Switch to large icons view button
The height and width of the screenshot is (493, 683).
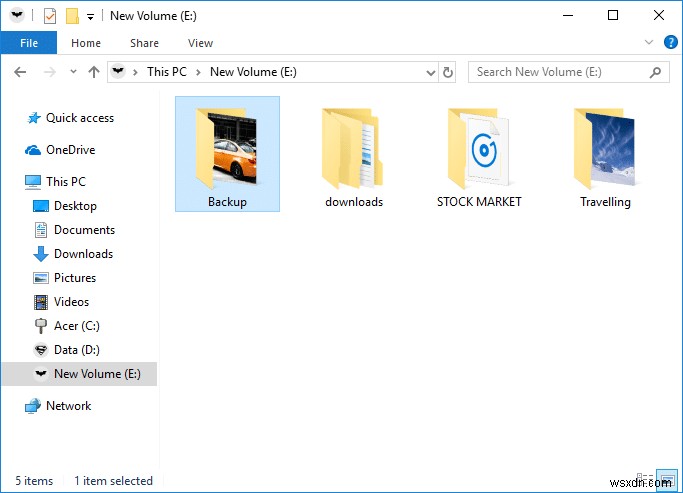667,480
